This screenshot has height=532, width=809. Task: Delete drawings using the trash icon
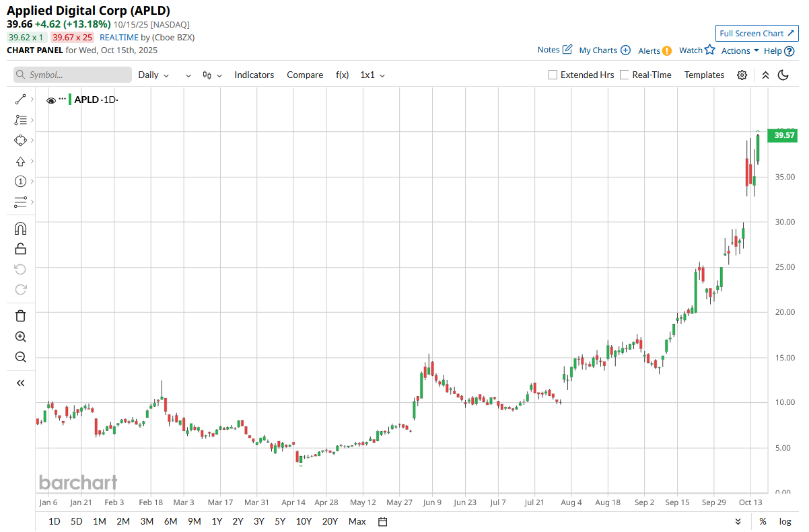(x=20, y=315)
